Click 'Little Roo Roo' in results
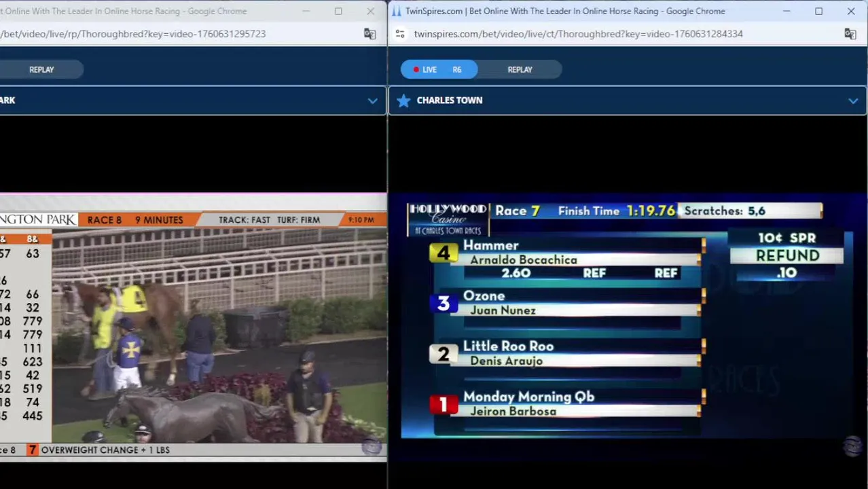 pos(508,346)
